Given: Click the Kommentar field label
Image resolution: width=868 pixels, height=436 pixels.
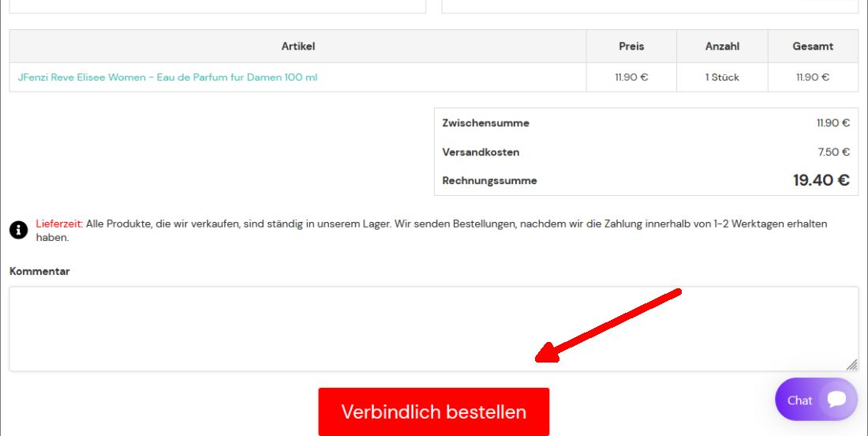Looking at the screenshot, I should click(39, 272).
